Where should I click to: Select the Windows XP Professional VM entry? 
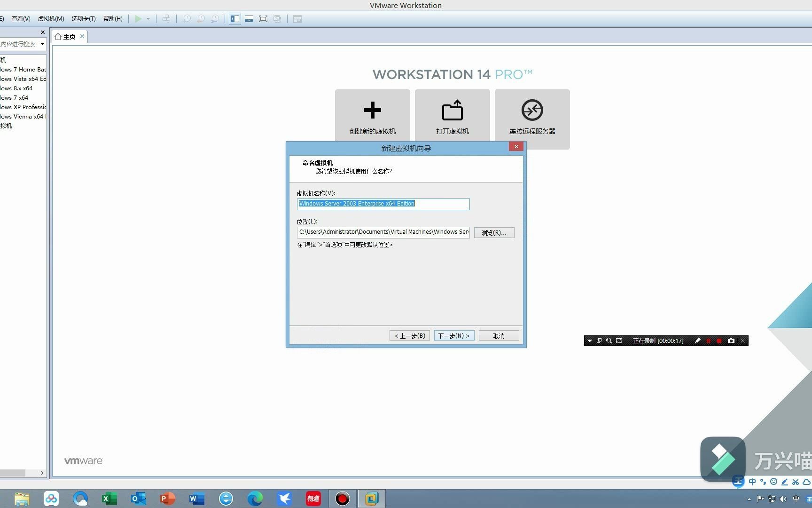[x=23, y=107]
